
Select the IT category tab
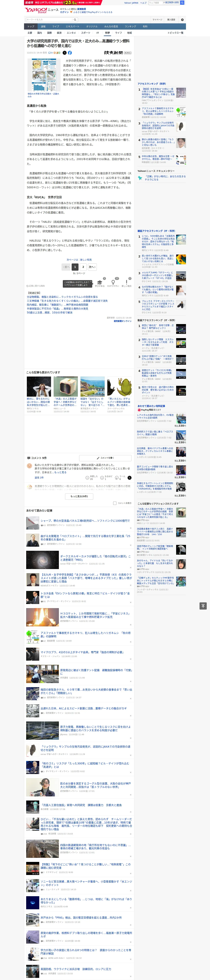98,33
